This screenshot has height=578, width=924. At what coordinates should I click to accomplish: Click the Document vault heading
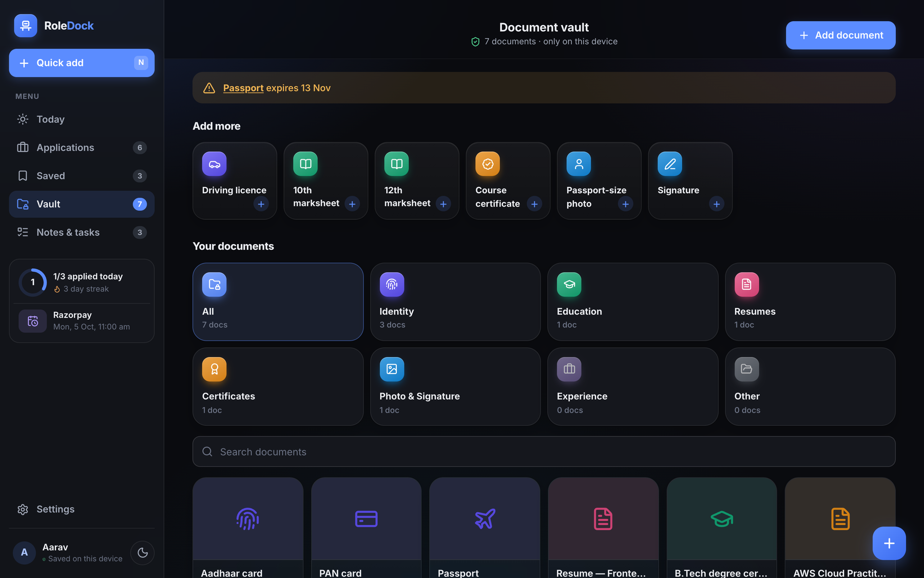(544, 27)
